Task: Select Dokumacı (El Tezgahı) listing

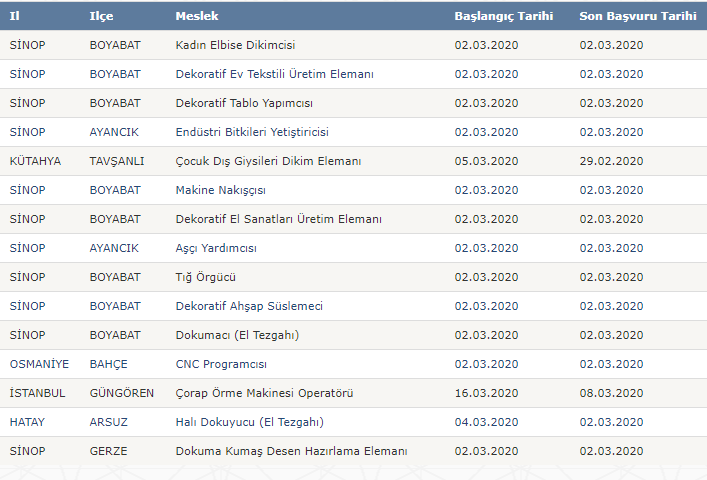Action: point(237,335)
